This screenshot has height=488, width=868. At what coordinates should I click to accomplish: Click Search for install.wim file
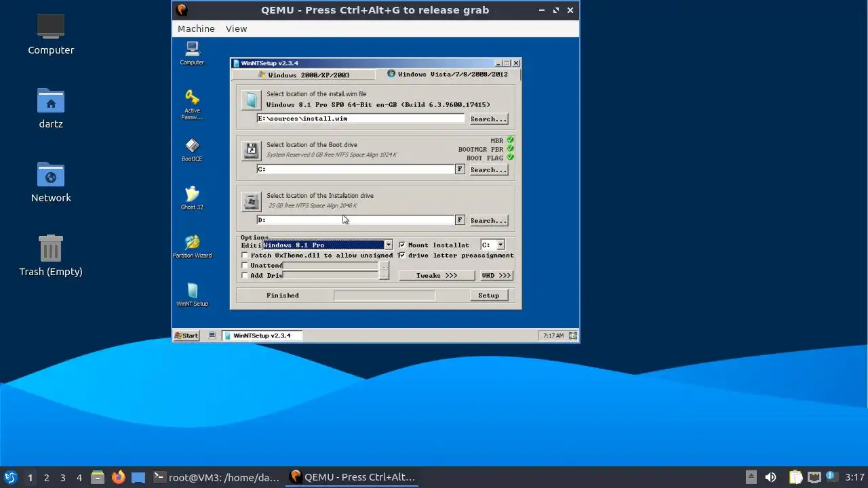tap(488, 119)
